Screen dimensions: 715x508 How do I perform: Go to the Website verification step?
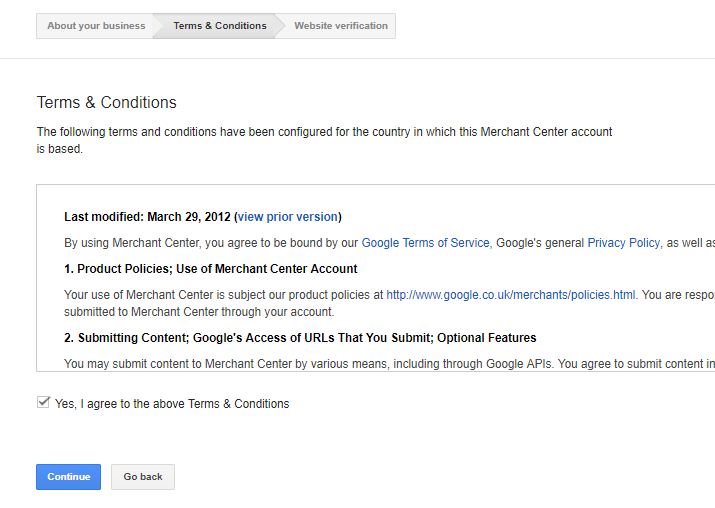click(341, 26)
